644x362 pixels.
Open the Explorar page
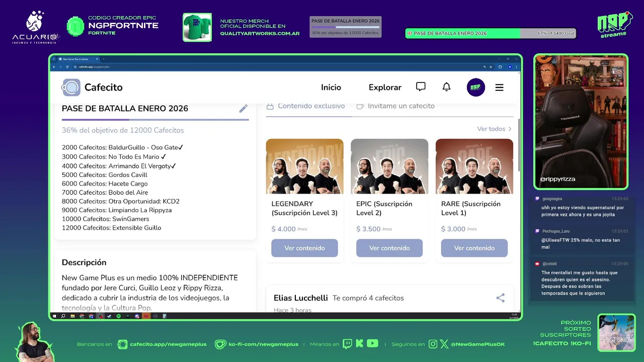(385, 87)
